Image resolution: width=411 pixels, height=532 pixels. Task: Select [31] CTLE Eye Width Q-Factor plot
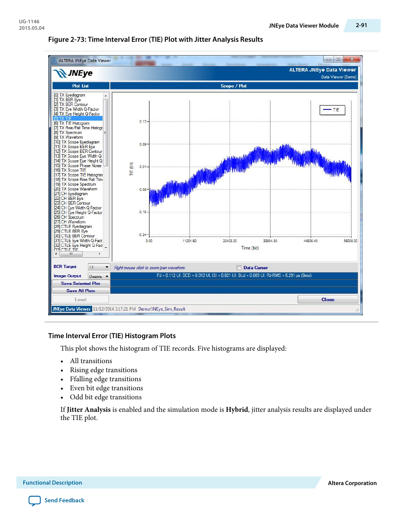pos(78,241)
